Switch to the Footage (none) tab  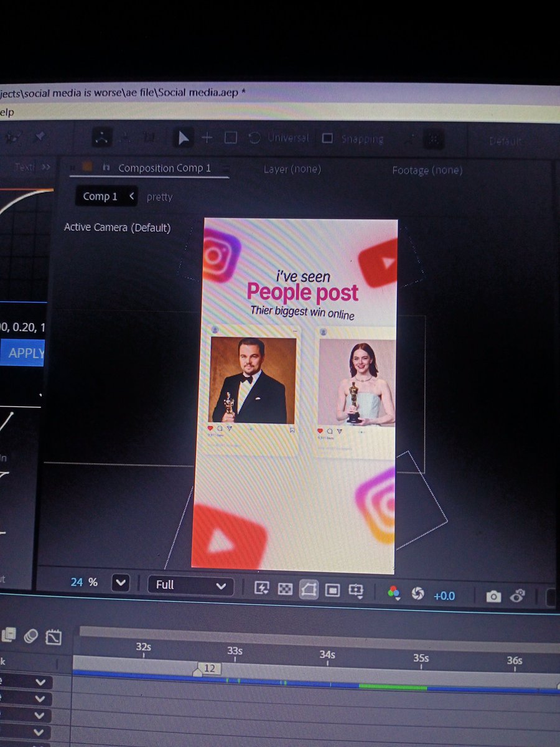point(427,170)
